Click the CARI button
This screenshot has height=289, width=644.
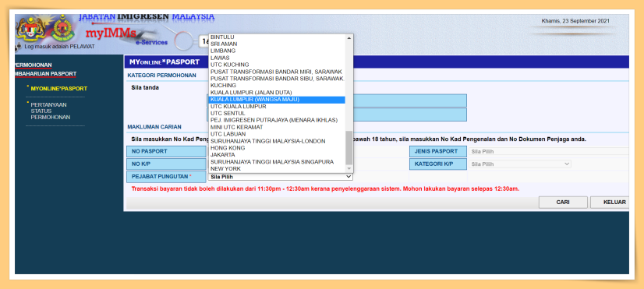coord(563,203)
